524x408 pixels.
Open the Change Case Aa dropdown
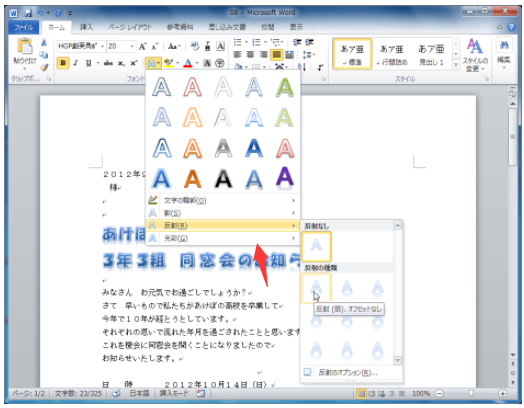point(174,46)
